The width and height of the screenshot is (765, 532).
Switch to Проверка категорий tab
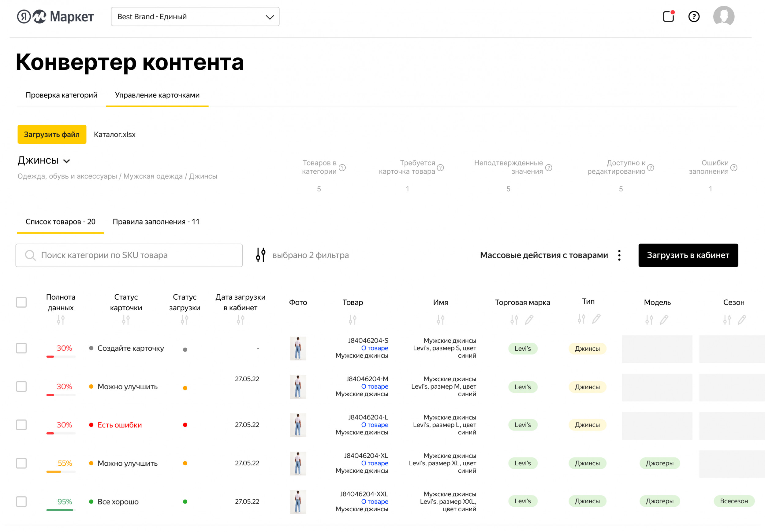(61, 95)
